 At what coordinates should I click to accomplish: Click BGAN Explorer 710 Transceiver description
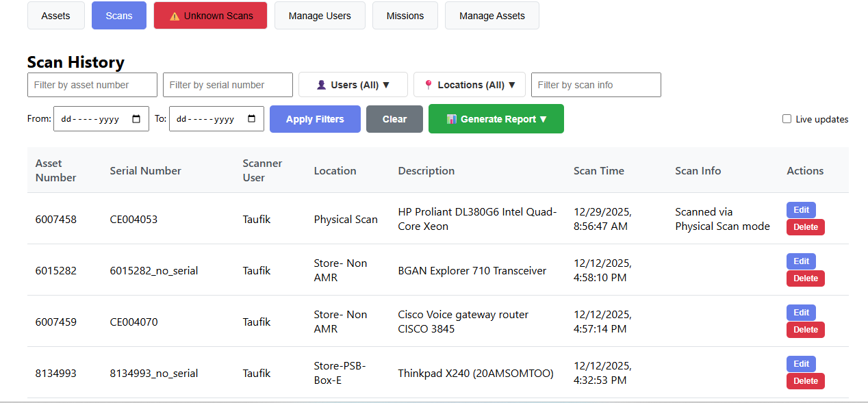(472, 271)
